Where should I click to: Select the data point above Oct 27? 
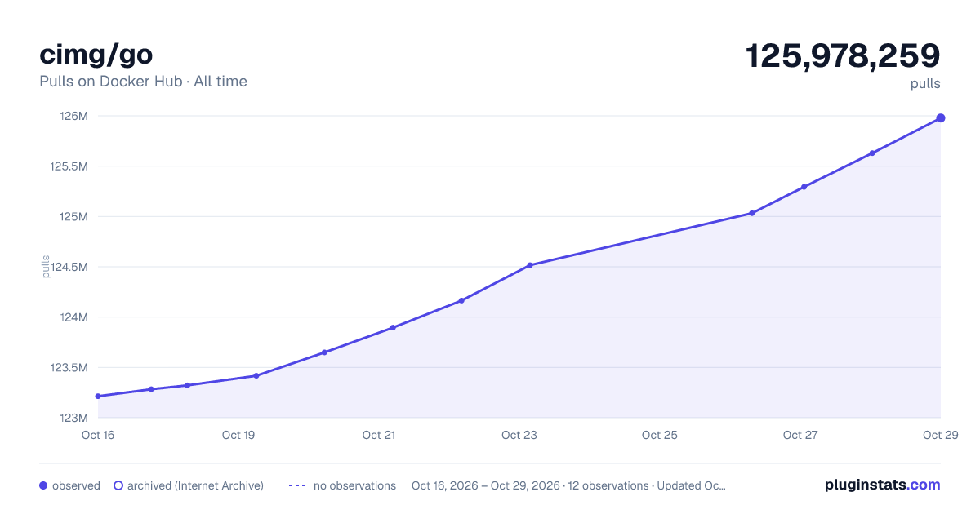pyautogui.click(x=804, y=187)
